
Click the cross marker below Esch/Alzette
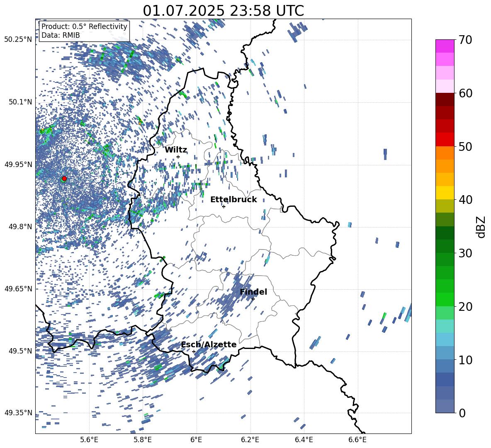[x=194, y=351]
